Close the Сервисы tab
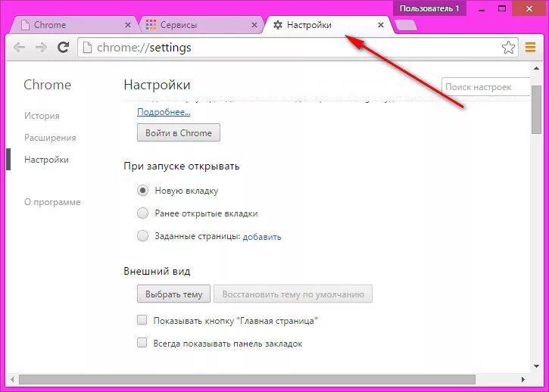 [x=254, y=25]
